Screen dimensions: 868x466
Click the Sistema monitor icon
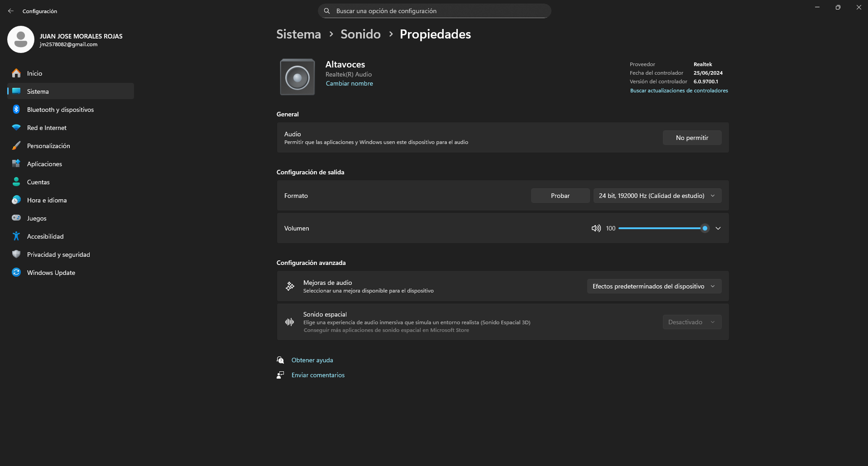16,91
